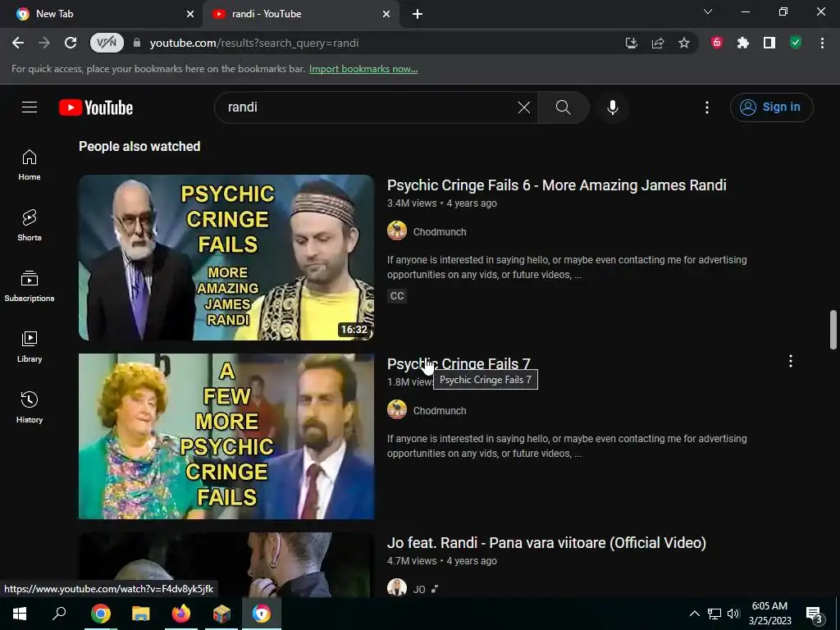Toggle the VPN badge in address bar

pos(107,43)
